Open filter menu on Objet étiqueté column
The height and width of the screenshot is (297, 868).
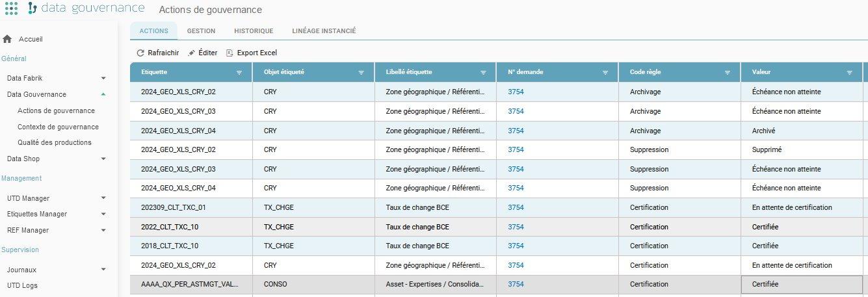pyautogui.click(x=361, y=72)
